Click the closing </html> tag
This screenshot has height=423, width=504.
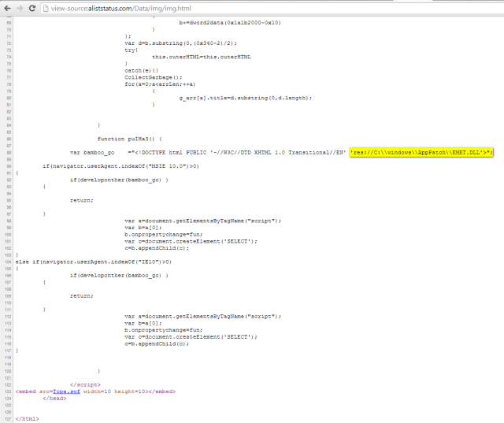tap(27, 419)
